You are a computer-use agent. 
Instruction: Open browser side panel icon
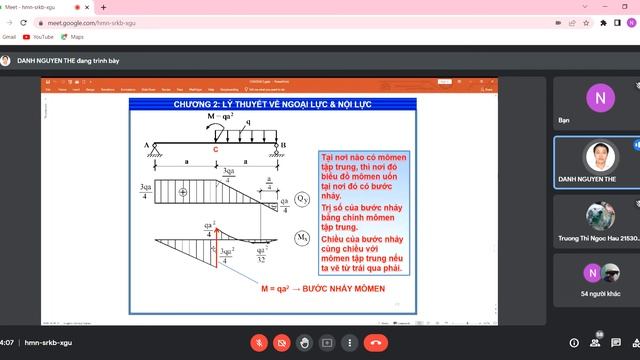click(617, 23)
